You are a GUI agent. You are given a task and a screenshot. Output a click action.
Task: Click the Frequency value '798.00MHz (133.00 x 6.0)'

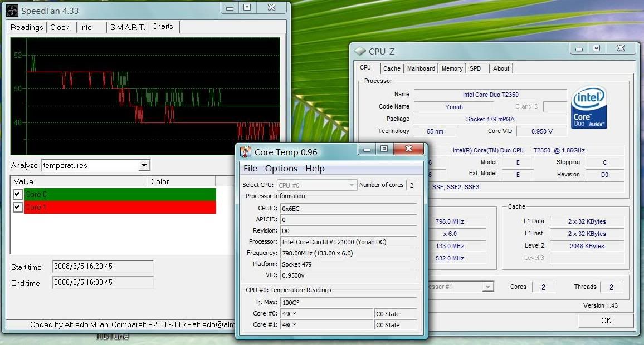point(348,253)
